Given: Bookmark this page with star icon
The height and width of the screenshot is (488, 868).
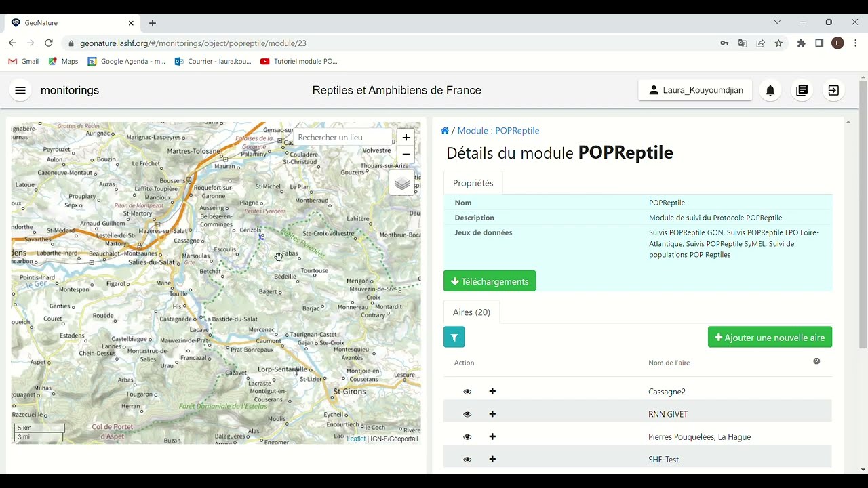Looking at the screenshot, I should 778,43.
